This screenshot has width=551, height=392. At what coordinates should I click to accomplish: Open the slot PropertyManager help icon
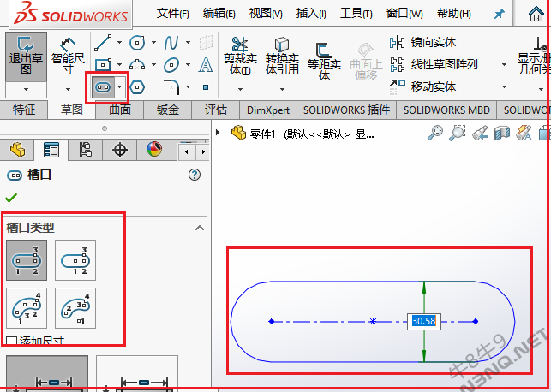pos(195,175)
